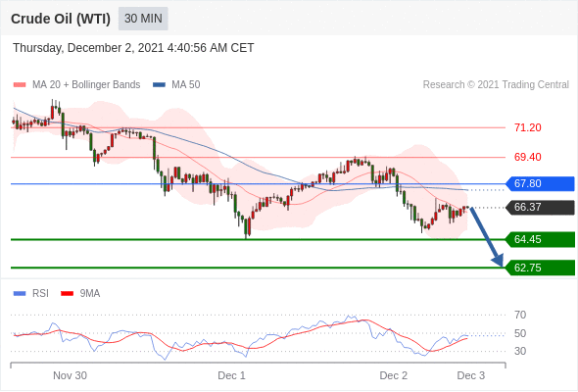Select the Crude Oil (WTI) title

tap(61, 19)
